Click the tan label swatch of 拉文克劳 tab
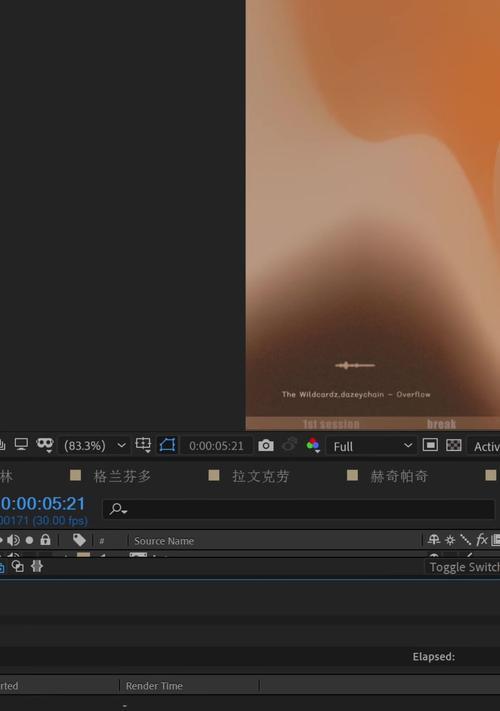The image size is (500, 711). [214, 475]
